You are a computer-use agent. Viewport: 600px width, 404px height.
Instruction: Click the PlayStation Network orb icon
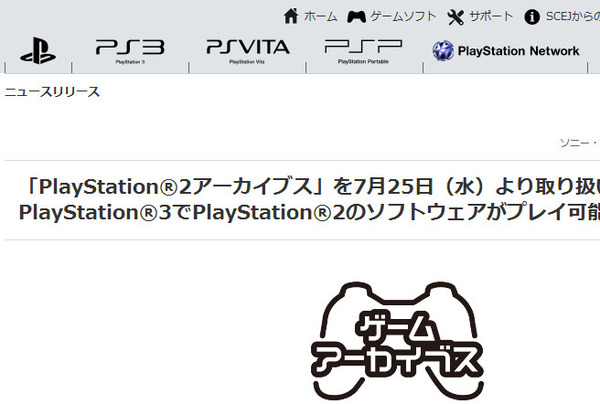pyautogui.click(x=443, y=51)
